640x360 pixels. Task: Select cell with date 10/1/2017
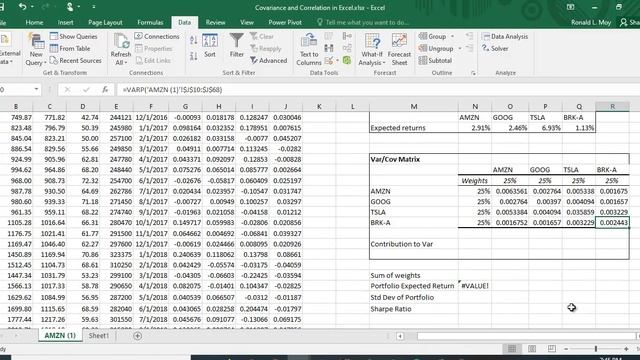click(x=151, y=223)
